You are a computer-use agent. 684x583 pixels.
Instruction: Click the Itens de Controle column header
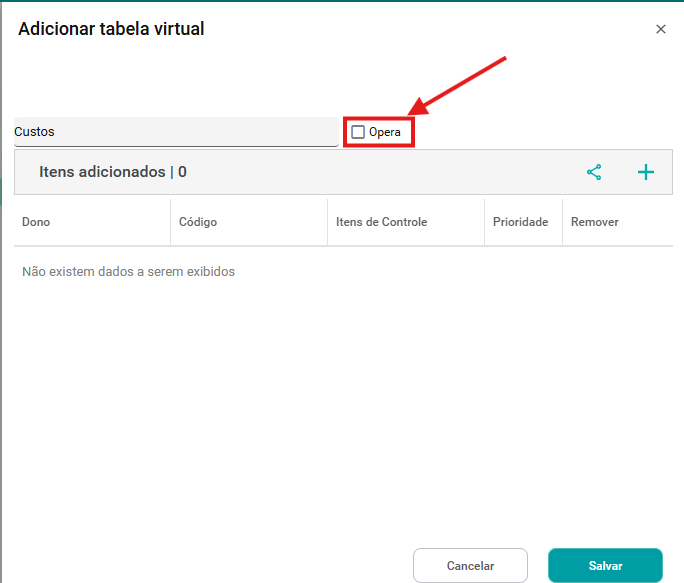click(381, 222)
